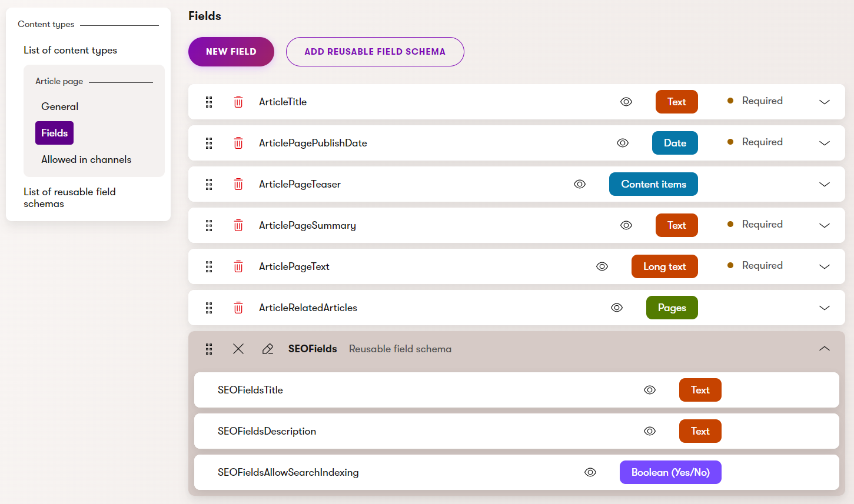This screenshot has width=854, height=504.
Task: Click the drag handle of ArticlePageText
Action: click(x=209, y=266)
